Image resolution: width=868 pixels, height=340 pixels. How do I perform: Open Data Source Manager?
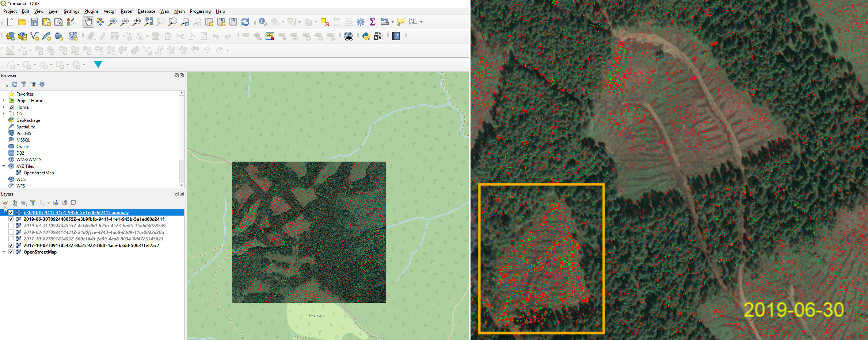click(x=10, y=36)
